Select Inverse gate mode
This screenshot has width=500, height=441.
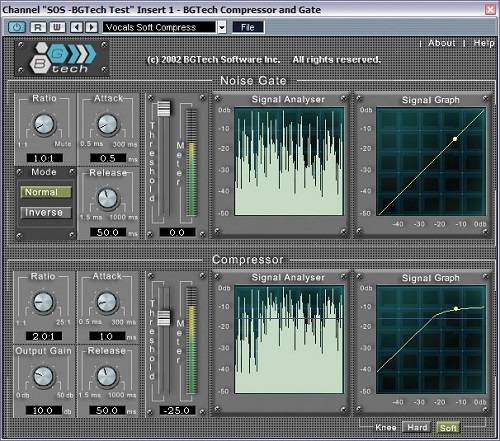(x=46, y=212)
